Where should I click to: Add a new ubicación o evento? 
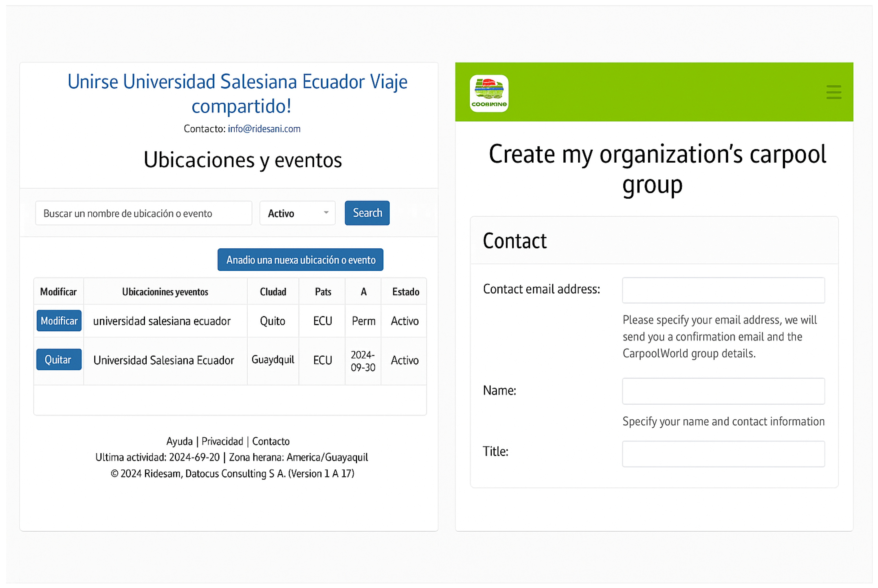(x=300, y=259)
